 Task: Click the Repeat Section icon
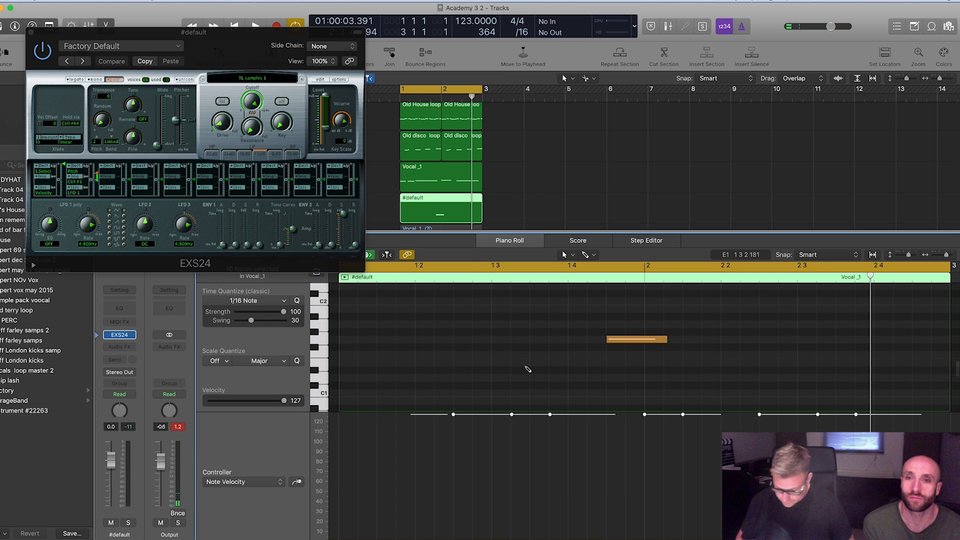(620, 53)
